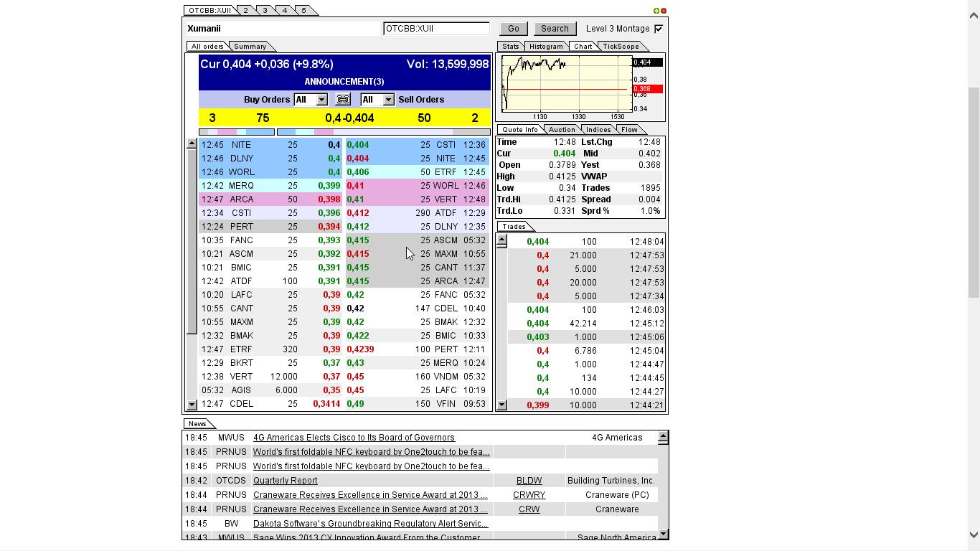Select ATDF sell order of 290
Viewport: 980px width, 551px height.
(x=417, y=213)
